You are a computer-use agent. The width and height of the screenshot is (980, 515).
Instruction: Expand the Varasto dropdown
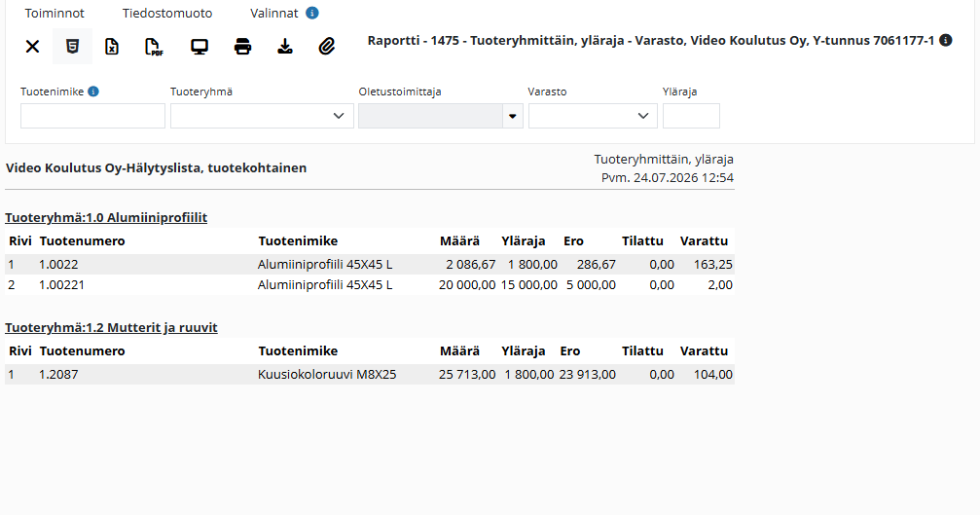coord(593,116)
